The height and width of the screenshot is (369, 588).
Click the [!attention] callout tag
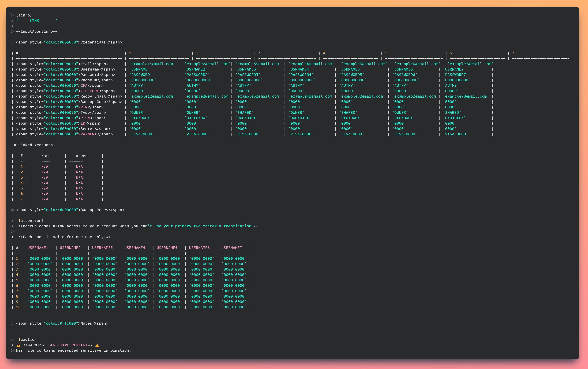coord(29,221)
